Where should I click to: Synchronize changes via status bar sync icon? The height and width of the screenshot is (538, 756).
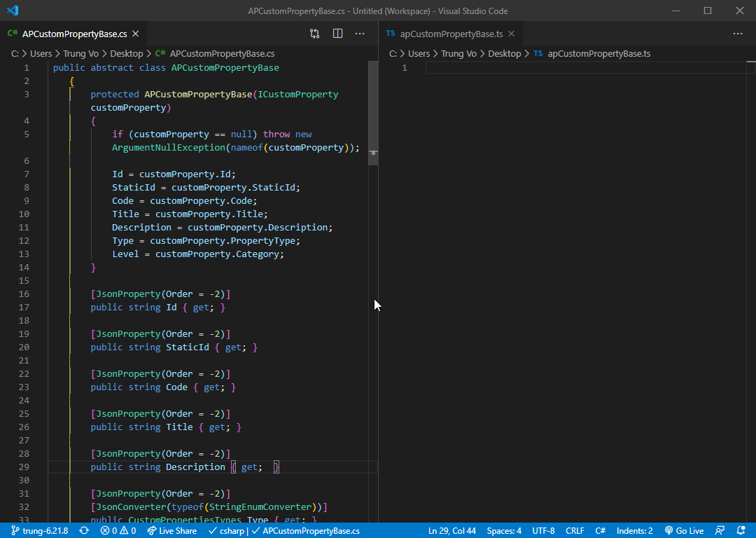click(84, 531)
